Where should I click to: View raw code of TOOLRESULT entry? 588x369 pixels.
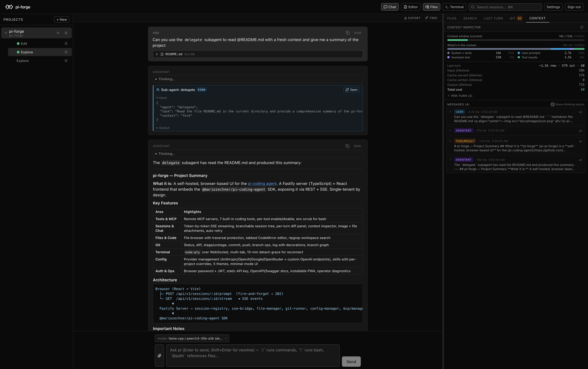click(580, 142)
